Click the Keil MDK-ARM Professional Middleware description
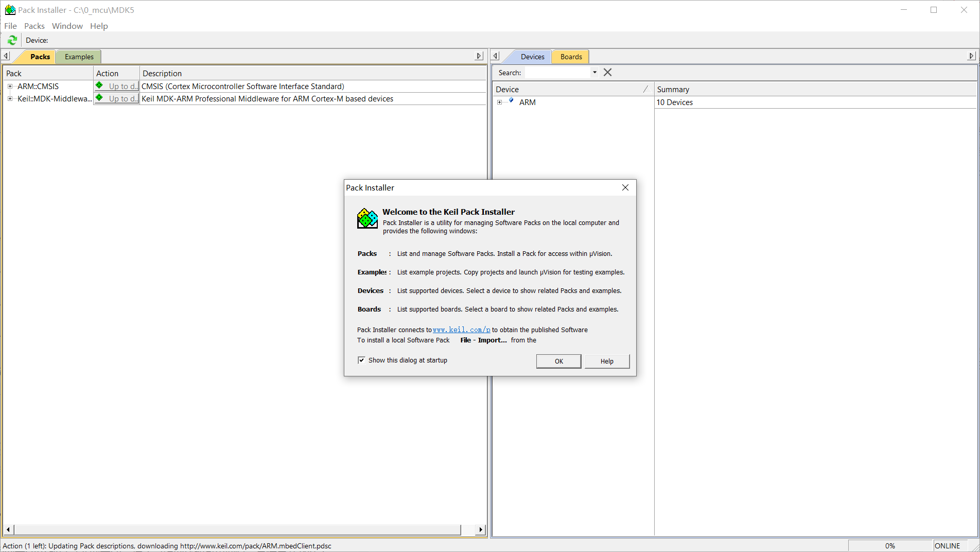980x552 pixels. coord(267,99)
